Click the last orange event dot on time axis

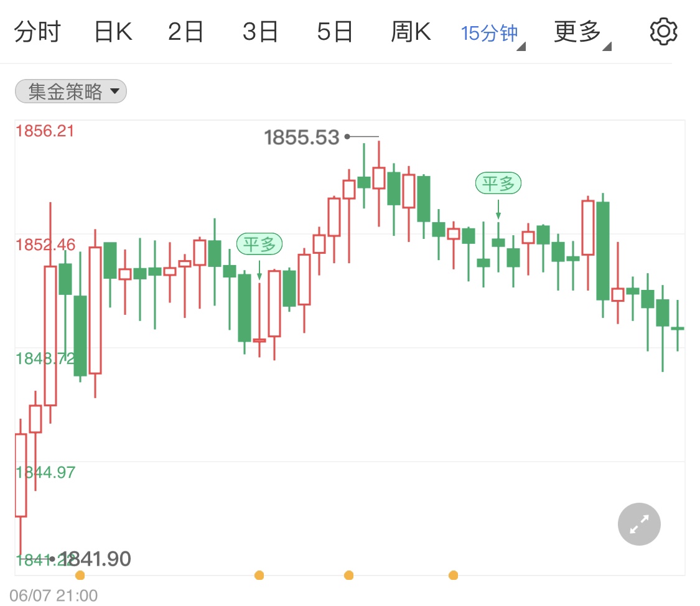point(453,576)
